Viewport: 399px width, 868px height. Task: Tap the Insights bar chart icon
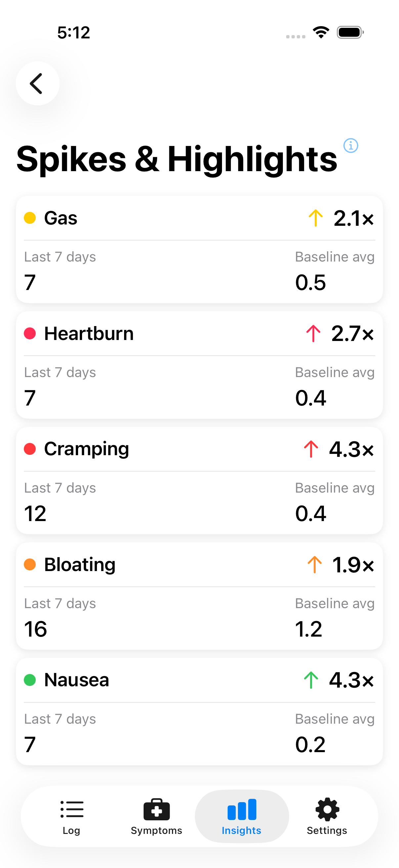coord(242,809)
